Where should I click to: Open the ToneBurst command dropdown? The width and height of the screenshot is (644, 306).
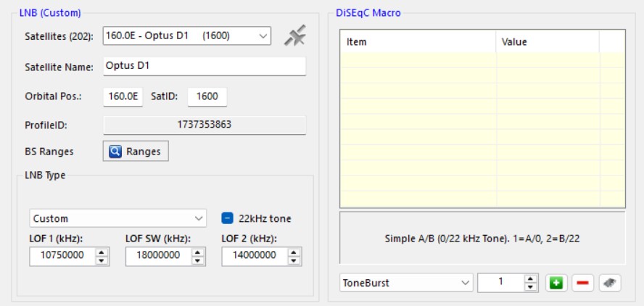click(466, 284)
